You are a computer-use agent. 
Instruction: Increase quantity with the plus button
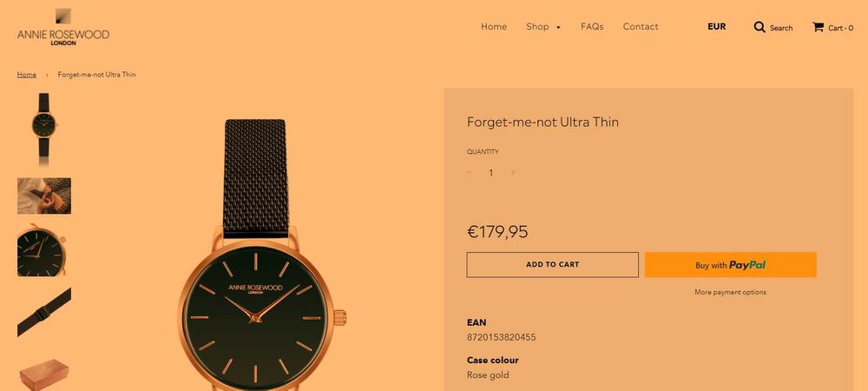(x=513, y=172)
